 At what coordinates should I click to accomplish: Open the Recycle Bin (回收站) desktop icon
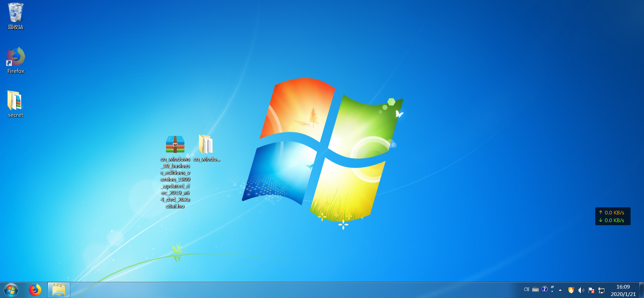pyautogui.click(x=15, y=16)
